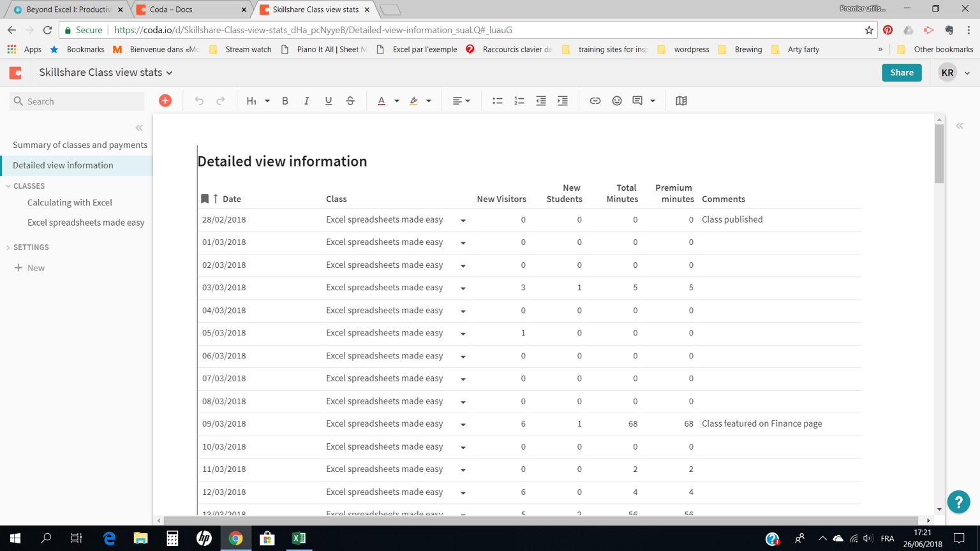This screenshot has height=551, width=980.
Task: Click the red plus insert button
Action: click(165, 101)
